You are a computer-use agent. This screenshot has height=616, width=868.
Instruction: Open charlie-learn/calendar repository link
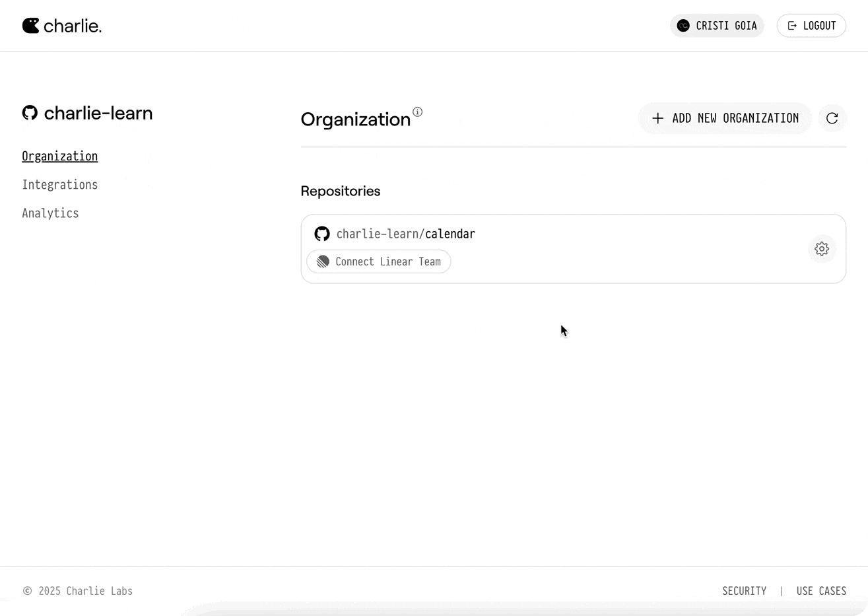[406, 234]
